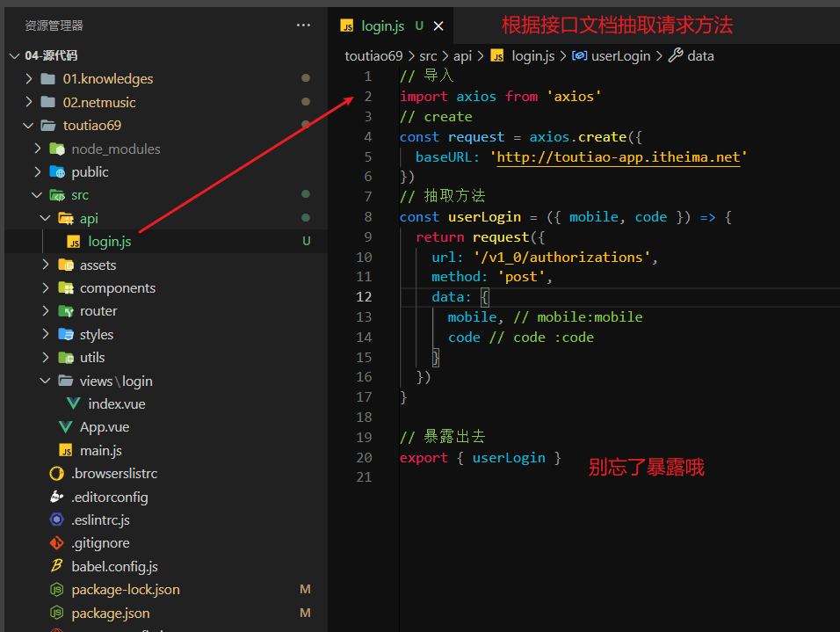The height and width of the screenshot is (632, 840).
Task: Expand the node_modules folder chevron
Action: click(x=38, y=149)
